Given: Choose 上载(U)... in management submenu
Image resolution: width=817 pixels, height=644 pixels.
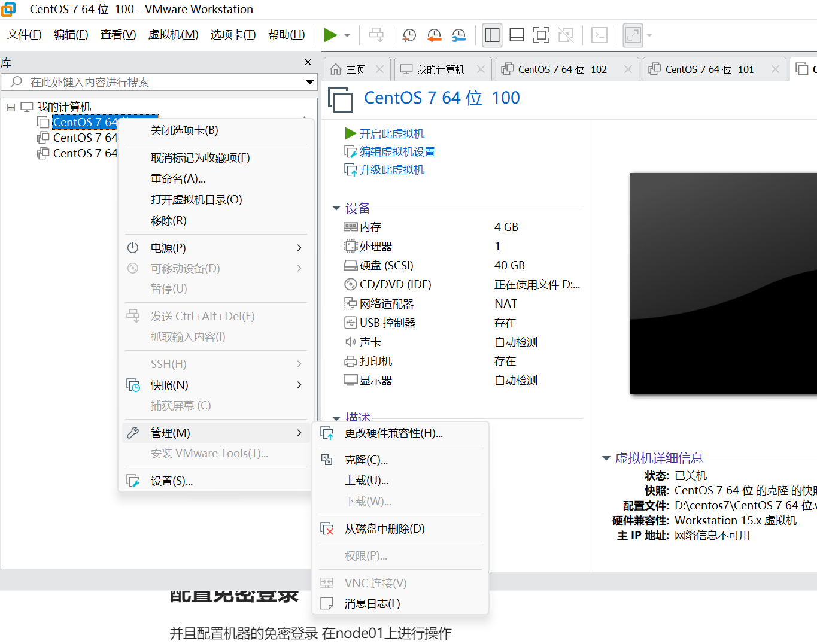Looking at the screenshot, I should [400, 481].
